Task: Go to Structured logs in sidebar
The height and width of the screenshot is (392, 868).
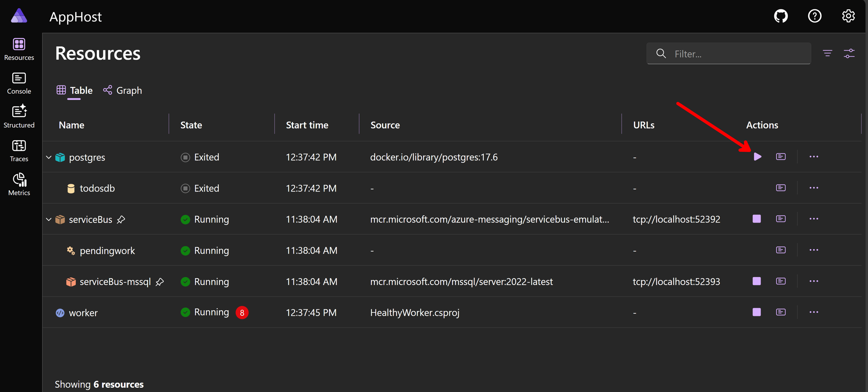Action: click(19, 116)
